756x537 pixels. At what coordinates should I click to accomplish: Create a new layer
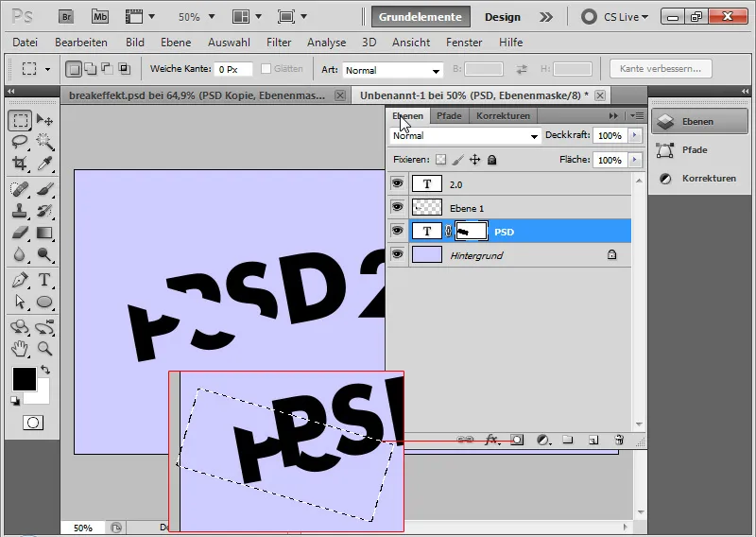[593, 440]
